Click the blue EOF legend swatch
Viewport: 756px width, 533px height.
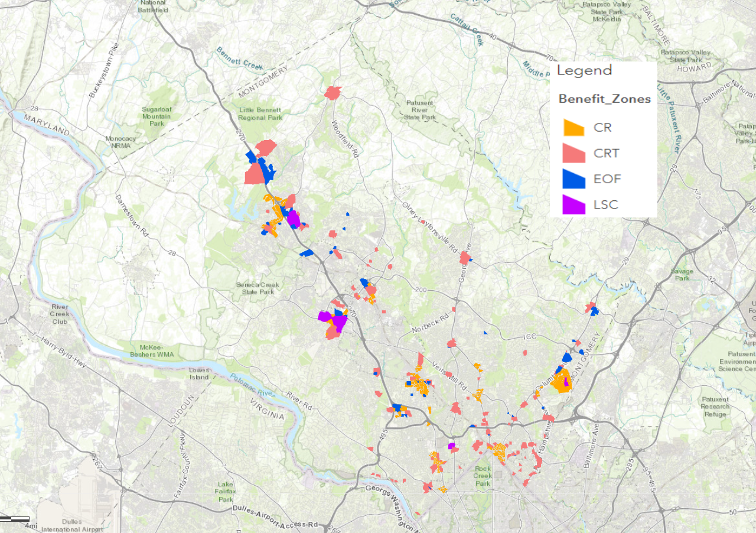point(573,179)
